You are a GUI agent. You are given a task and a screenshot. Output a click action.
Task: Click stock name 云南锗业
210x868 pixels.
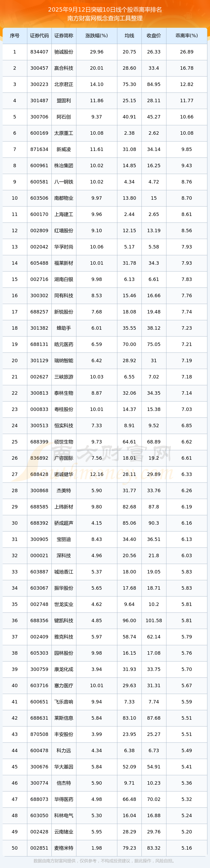tap(64, 831)
